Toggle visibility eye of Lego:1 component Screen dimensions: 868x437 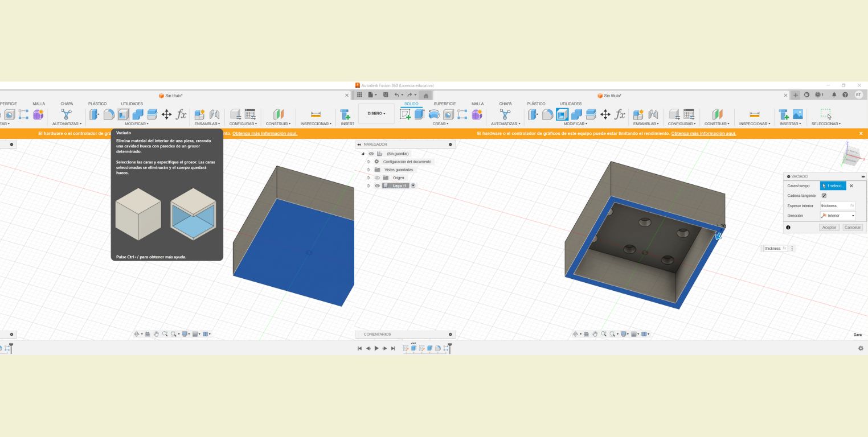coord(377,185)
